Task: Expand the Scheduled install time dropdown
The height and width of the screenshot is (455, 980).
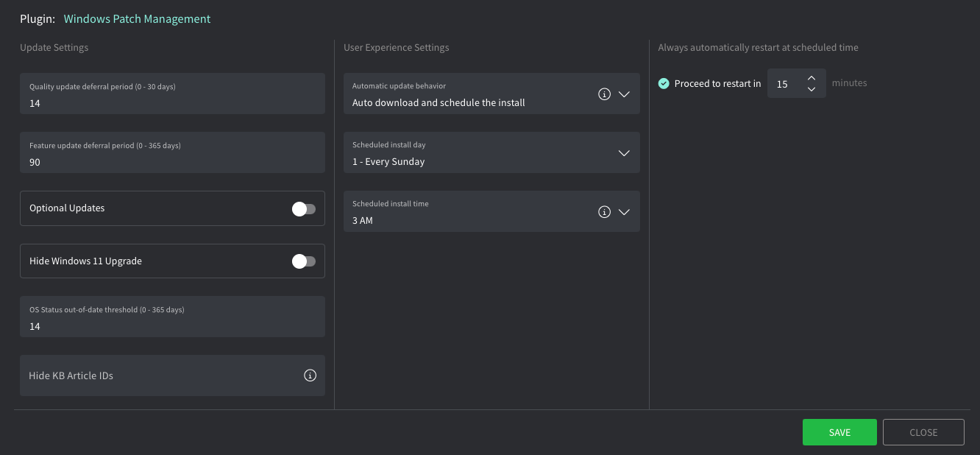Action: pyautogui.click(x=624, y=212)
